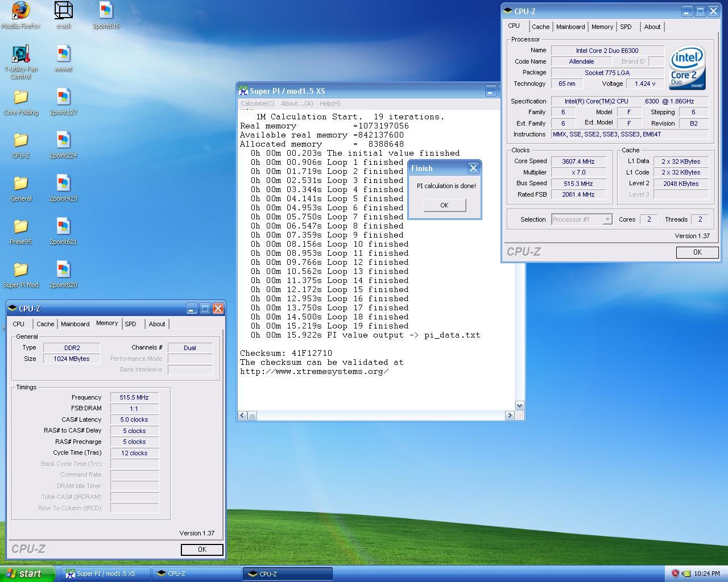Click the Rated FSB 2061.4 MHz value
This screenshot has height=582, width=728.
[x=578, y=194]
